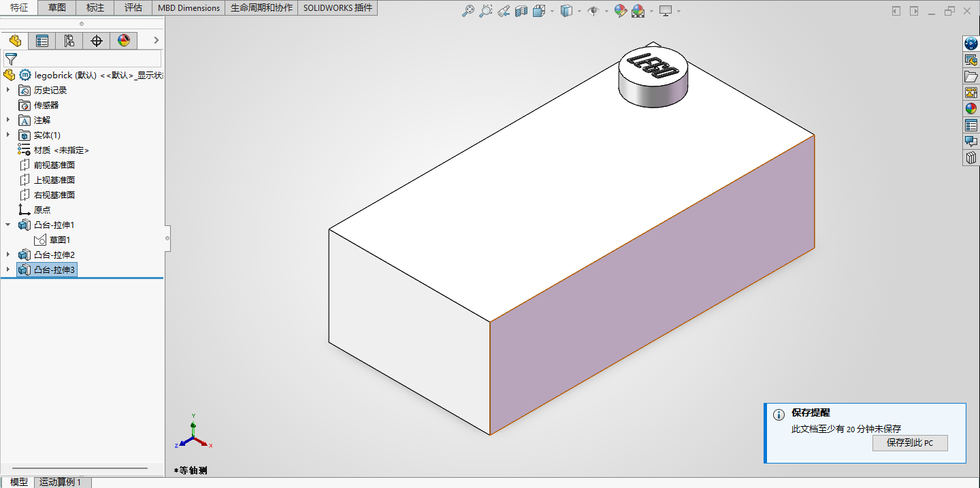Expand the 凸台-拉伸2 feature

coord(8,255)
